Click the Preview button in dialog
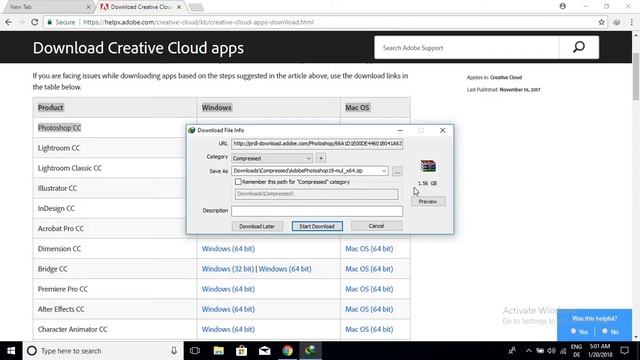 (x=428, y=202)
